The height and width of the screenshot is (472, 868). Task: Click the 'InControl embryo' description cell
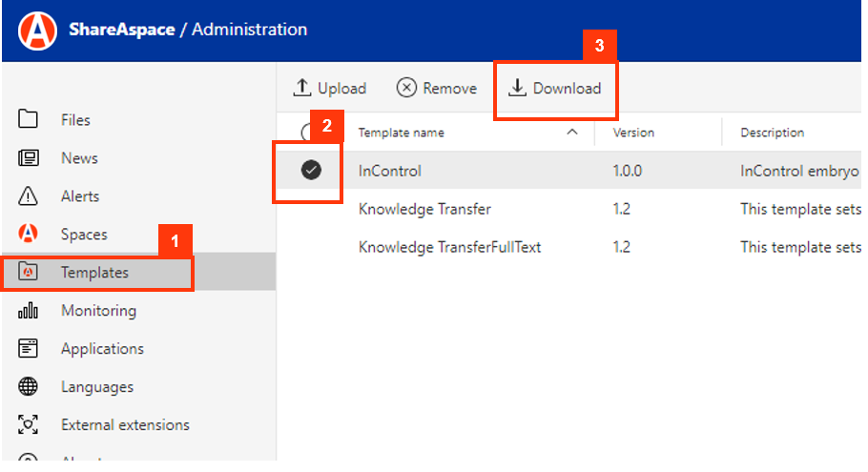tap(799, 171)
